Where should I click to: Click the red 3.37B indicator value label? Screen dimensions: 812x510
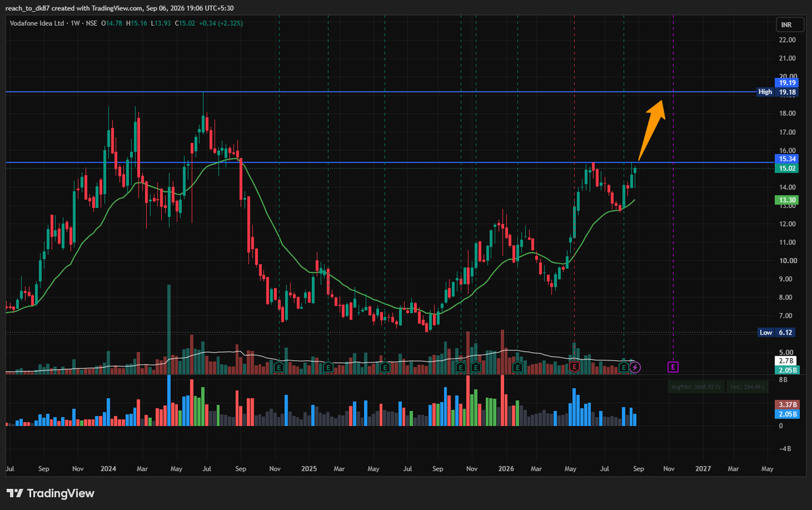[x=786, y=404]
